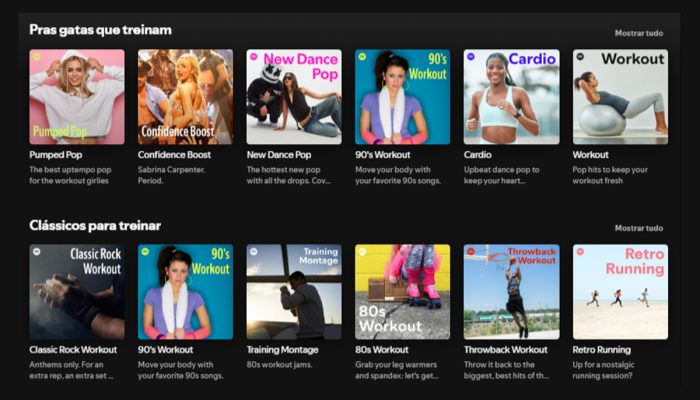The height and width of the screenshot is (400, 700).
Task: Select description 'Sabrina Carpenter. Period.'
Action: point(171,175)
